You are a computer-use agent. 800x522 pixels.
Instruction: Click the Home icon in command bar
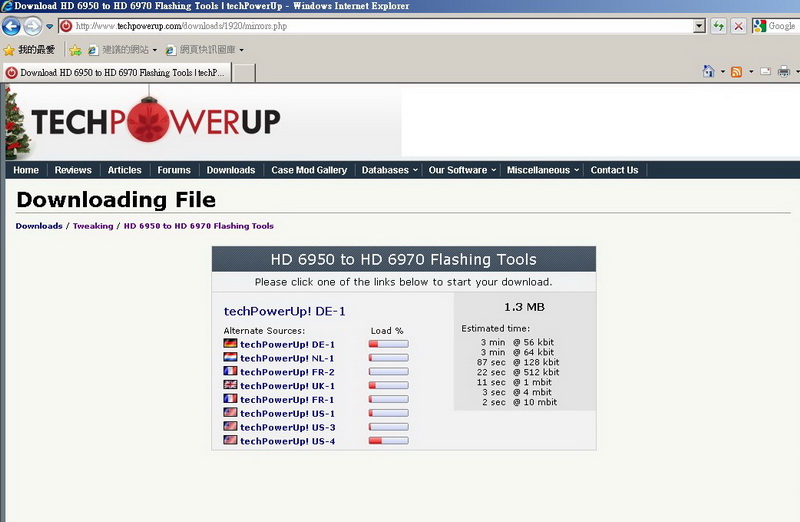pyautogui.click(x=709, y=71)
